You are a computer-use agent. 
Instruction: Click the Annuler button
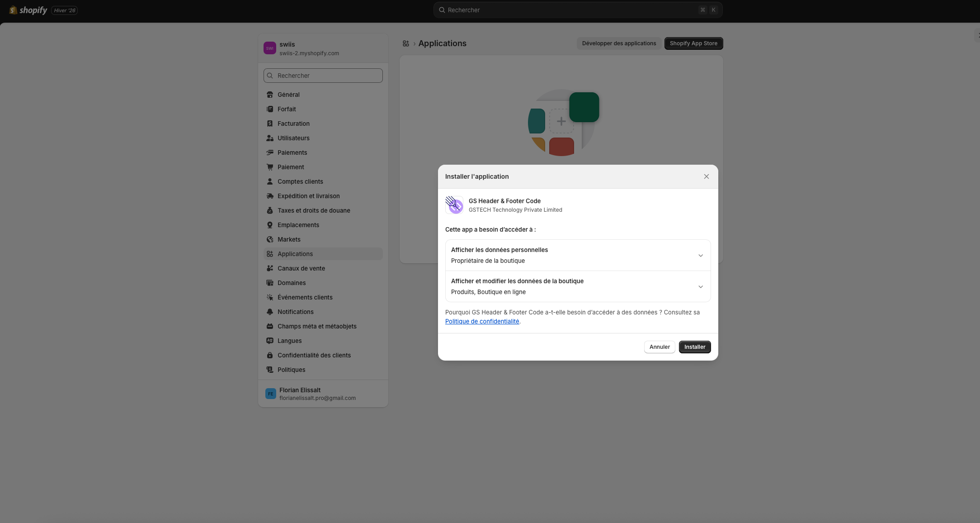point(660,347)
